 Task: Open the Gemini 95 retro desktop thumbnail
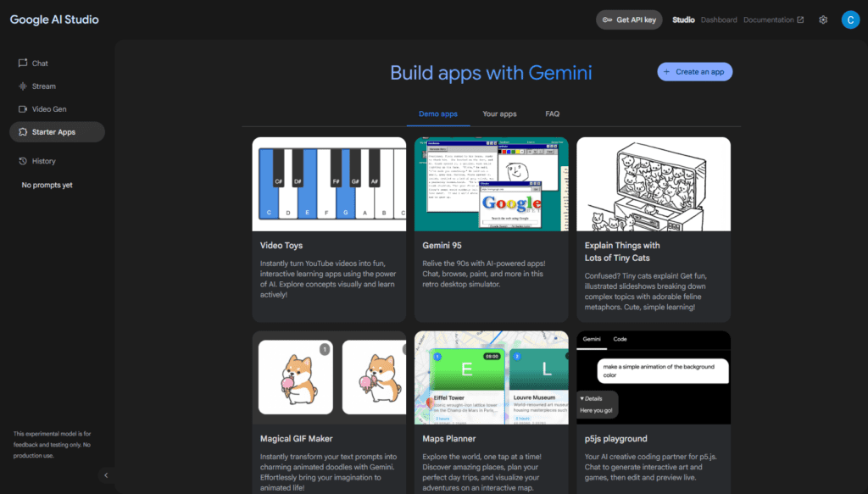(x=491, y=184)
